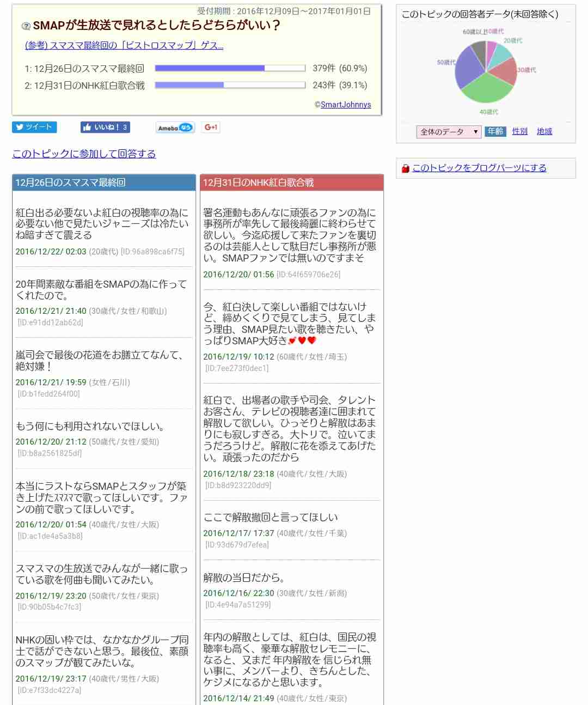
Task: Click the 30歳代 red pie chart slice
Action: (505, 71)
